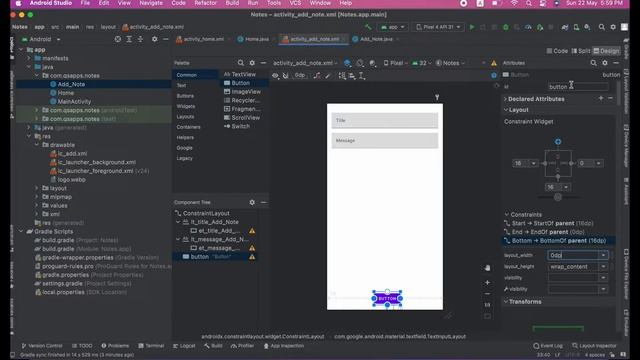Click the Pack icon in design toolbar

[342, 76]
